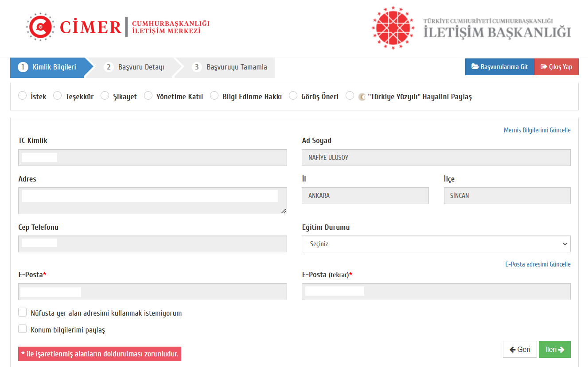This screenshot has height=367, width=588.
Task: Select the İstek radio option
Action: [22, 96]
